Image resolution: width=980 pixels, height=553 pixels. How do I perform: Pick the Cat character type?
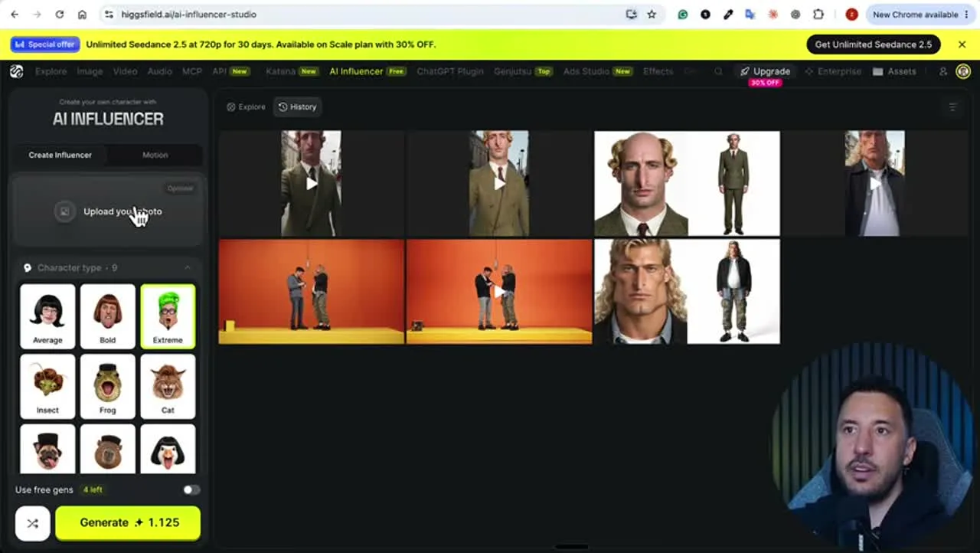(x=168, y=386)
